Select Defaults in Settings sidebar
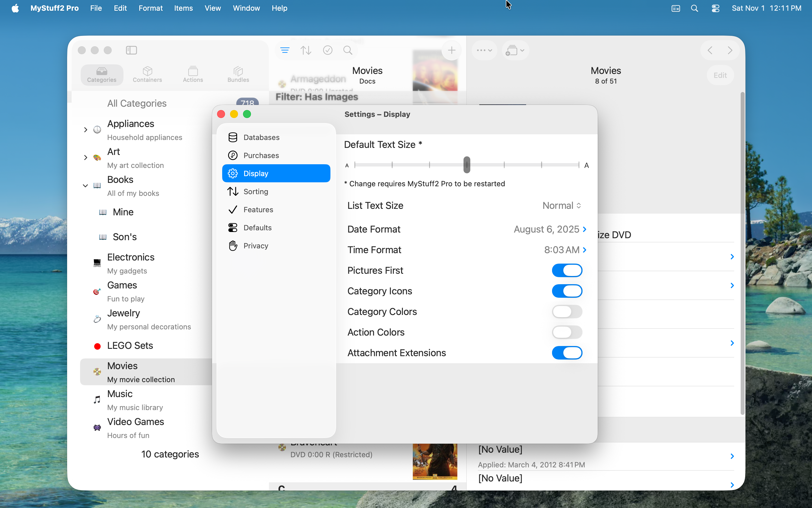The height and width of the screenshot is (508, 812). (x=276, y=227)
